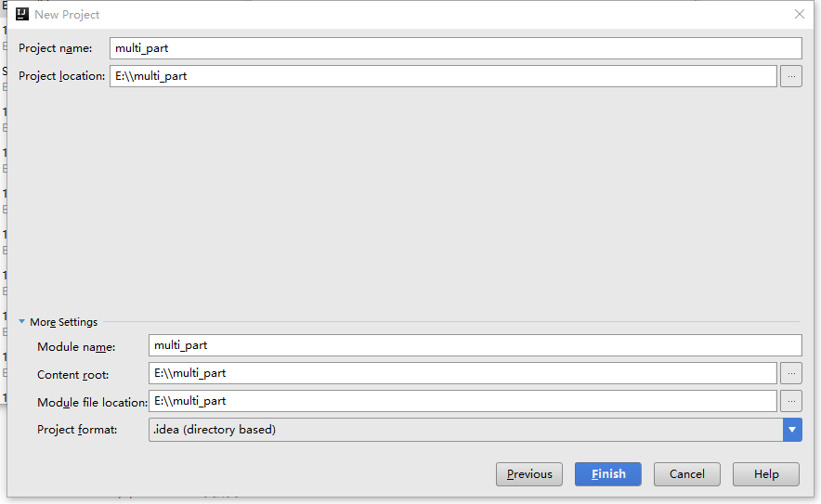Go back with the Previous button
821x504 pixels.
pos(529,474)
